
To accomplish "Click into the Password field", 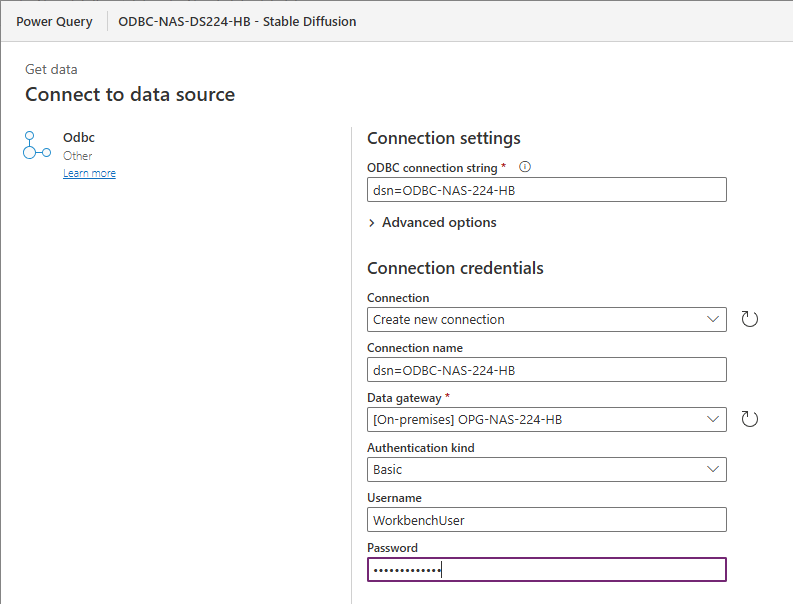I will [546, 570].
